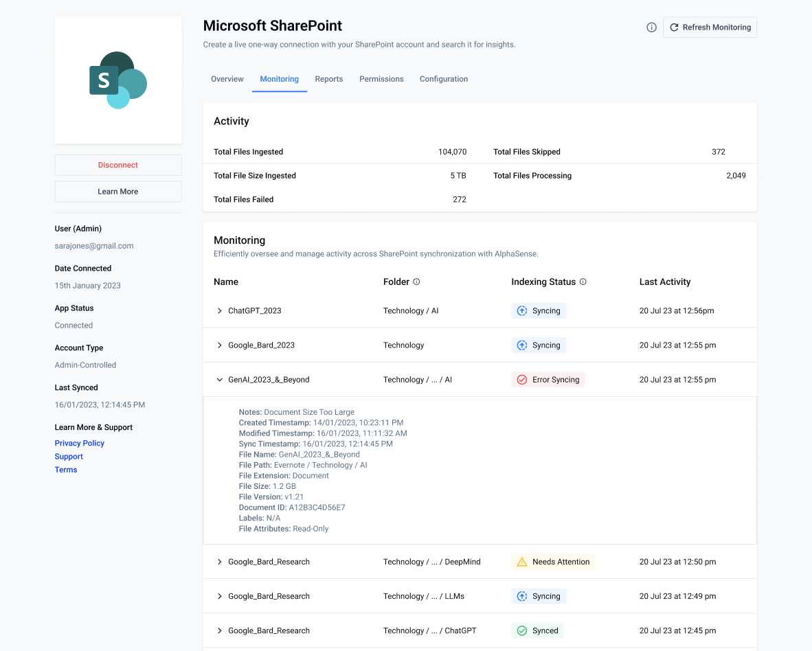The width and height of the screenshot is (812, 651).
Task: Expand the Google_Bard_Research ChatGPT row
Action: (x=220, y=630)
